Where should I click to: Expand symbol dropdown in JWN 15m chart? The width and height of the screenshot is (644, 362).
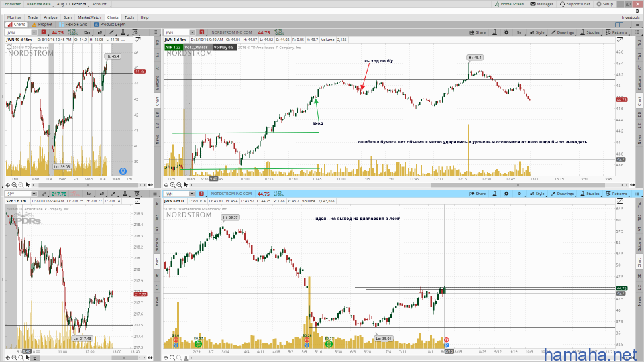(34, 32)
